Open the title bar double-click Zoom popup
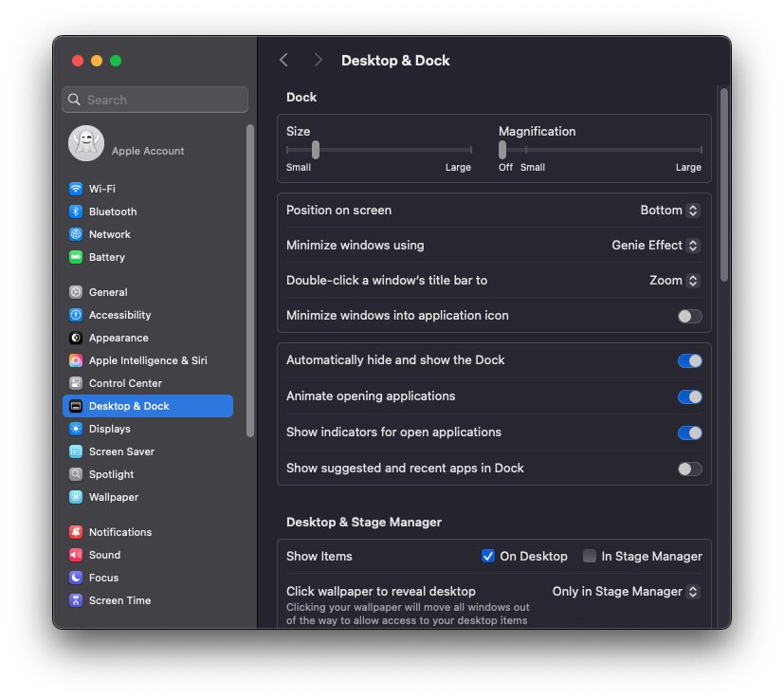 click(674, 280)
